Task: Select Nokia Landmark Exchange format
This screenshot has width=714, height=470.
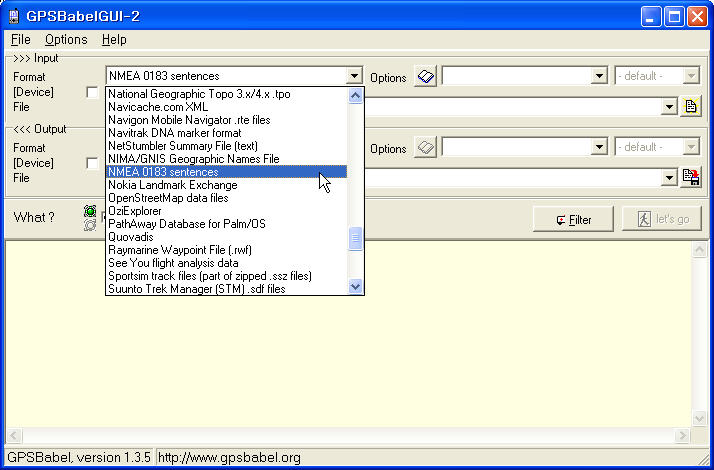Action: coord(226,185)
